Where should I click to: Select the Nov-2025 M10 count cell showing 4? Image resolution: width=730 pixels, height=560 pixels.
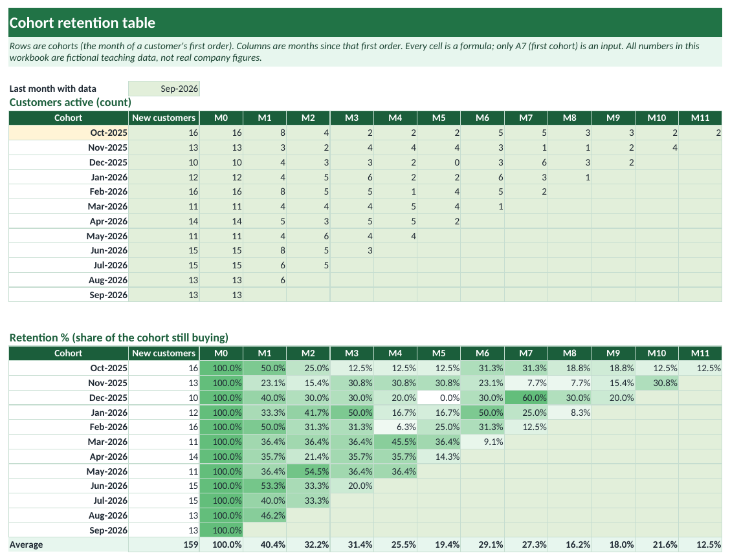[657, 147]
